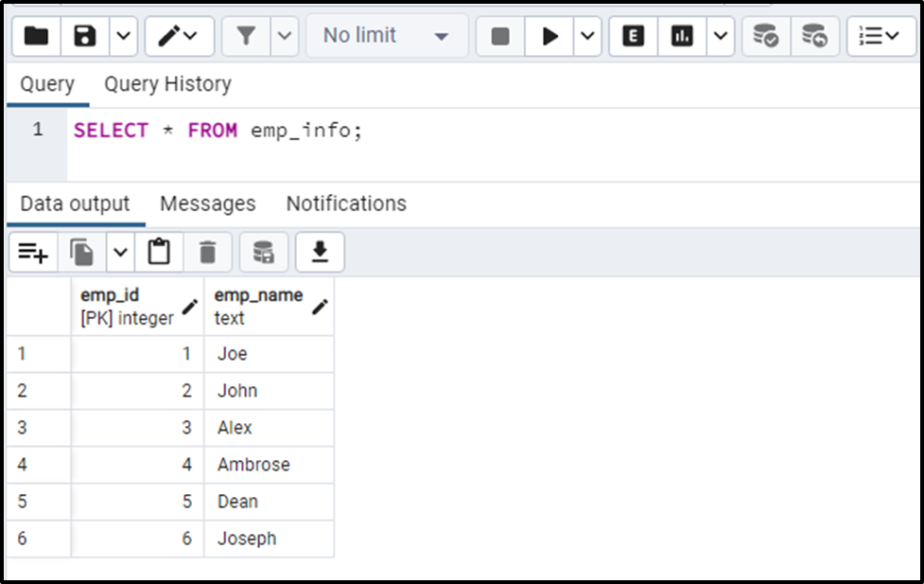The width and height of the screenshot is (924, 584).
Task: Open the Explain Analyze chart icon
Action: [x=682, y=36]
